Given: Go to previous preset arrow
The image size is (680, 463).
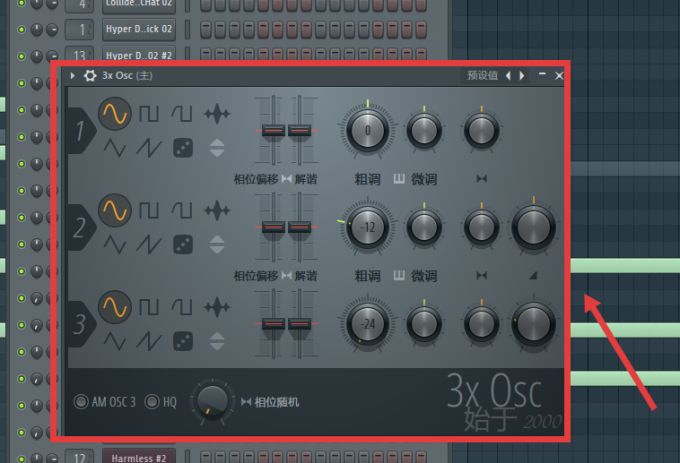Looking at the screenshot, I should (508, 76).
